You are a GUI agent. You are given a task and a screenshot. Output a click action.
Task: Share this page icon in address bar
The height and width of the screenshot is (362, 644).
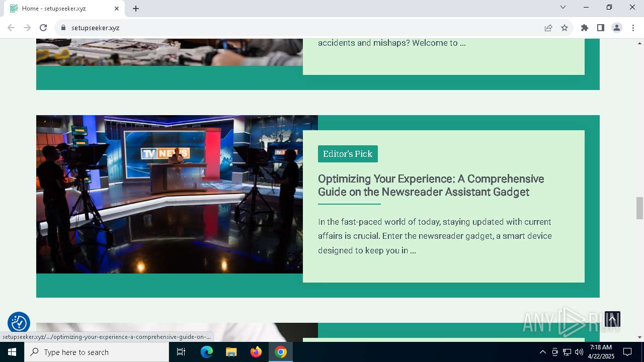(x=548, y=28)
